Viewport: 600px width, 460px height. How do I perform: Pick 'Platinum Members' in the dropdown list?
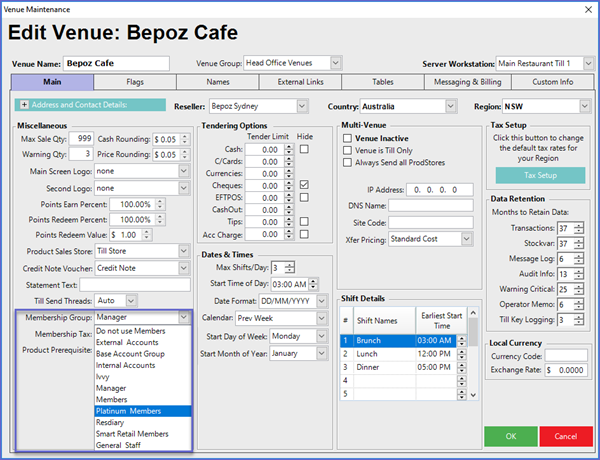tap(143, 411)
